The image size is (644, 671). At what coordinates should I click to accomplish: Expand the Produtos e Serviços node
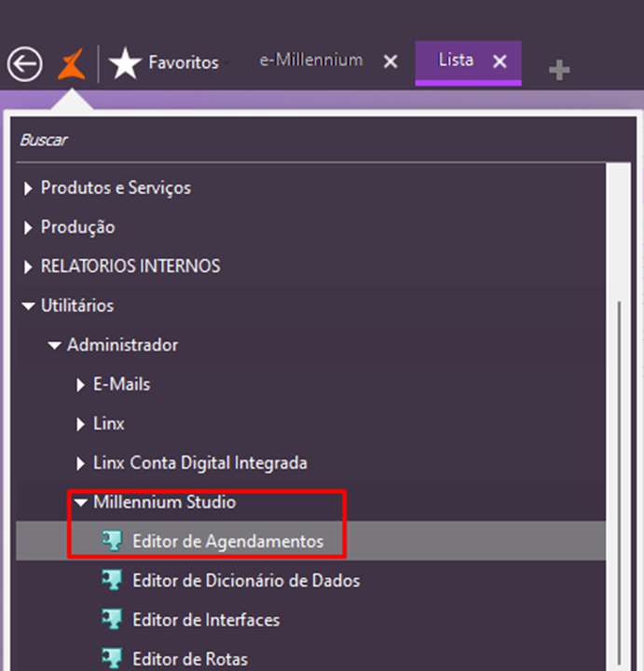27,188
